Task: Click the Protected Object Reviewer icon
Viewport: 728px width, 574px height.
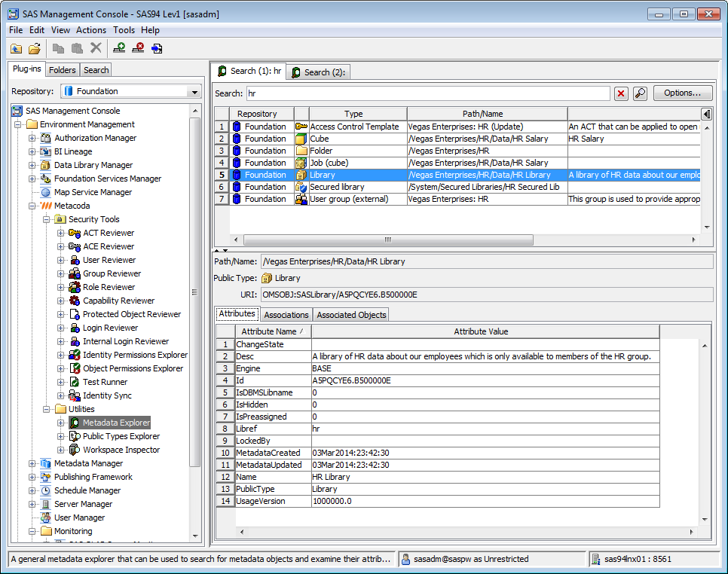Action: (x=75, y=314)
